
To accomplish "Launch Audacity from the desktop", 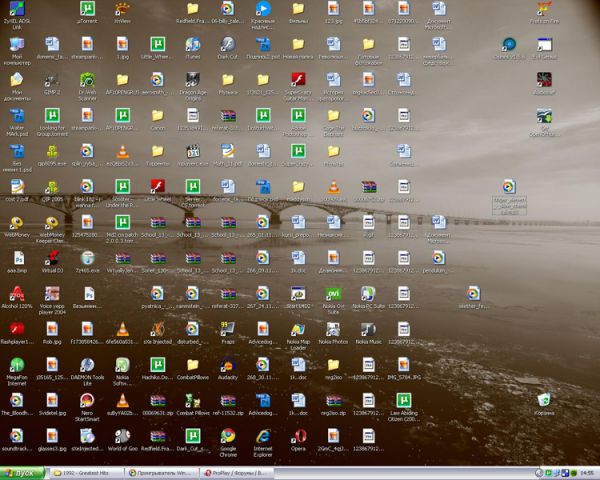I will 228,365.
